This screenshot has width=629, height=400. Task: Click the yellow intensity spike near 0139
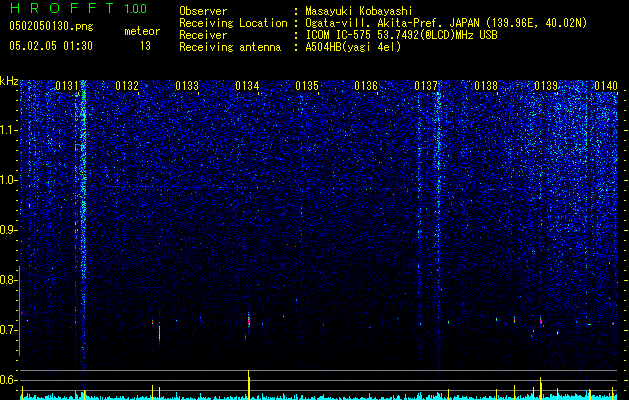[x=541, y=388]
